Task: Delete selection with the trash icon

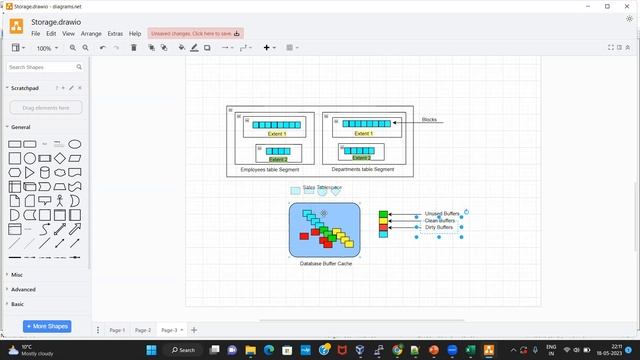Action: point(133,48)
